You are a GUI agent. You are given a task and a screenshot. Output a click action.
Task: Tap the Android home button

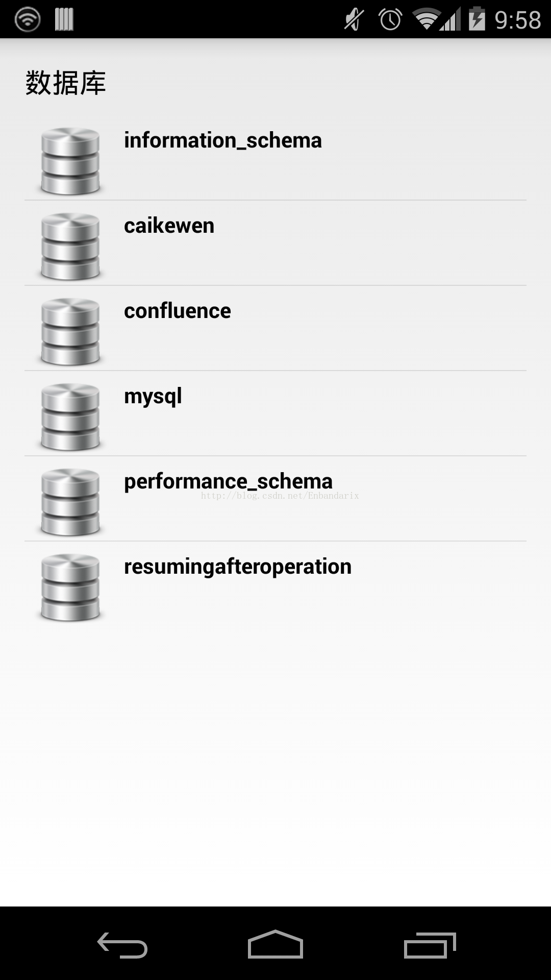[275, 944]
